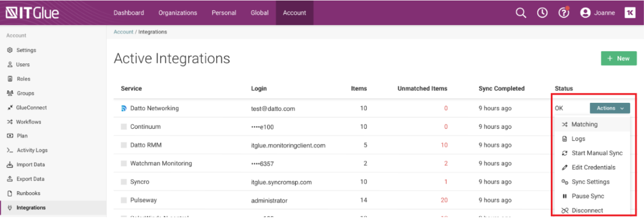Image resolution: width=644 pixels, height=219 pixels.
Task: Click the Datto Networking service name
Action: pos(154,109)
